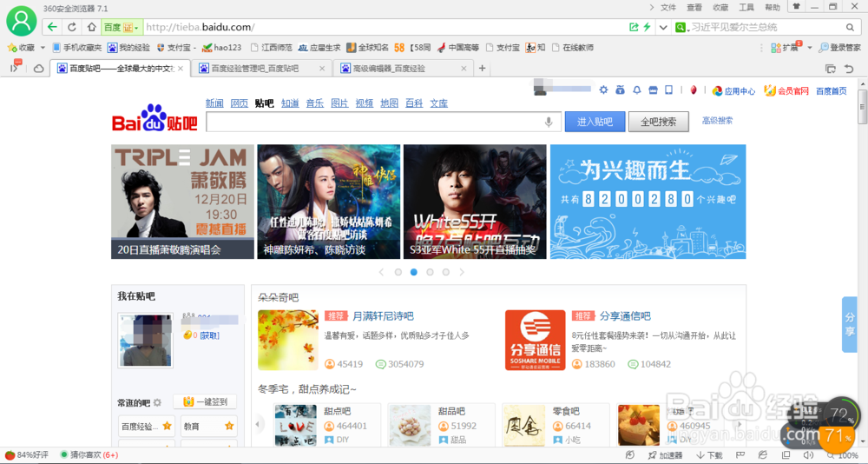The width and height of the screenshot is (868, 464).
Task: Select the fourth carousel dot
Action: 445,272
